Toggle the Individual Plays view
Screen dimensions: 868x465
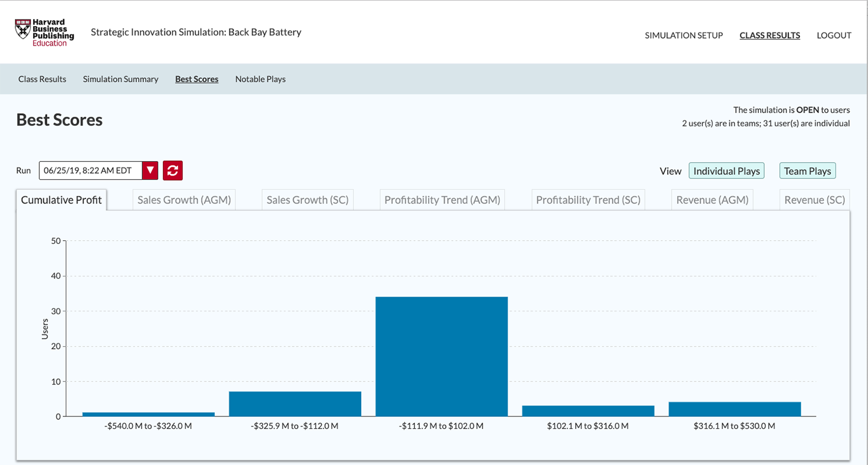[726, 170]
